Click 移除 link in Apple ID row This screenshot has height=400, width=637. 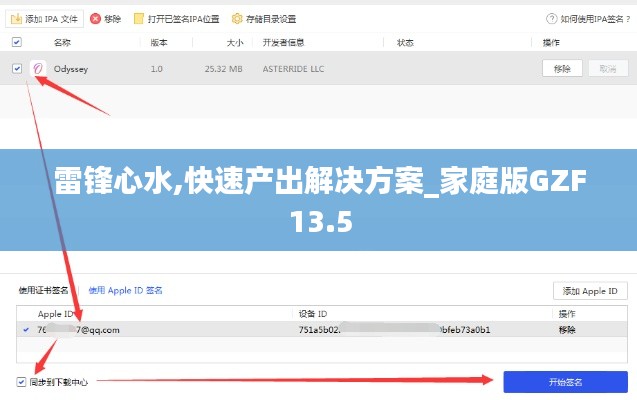(567, 330)
